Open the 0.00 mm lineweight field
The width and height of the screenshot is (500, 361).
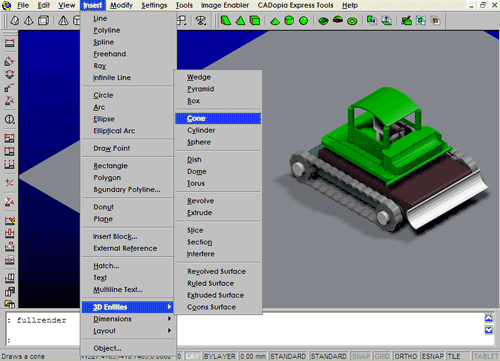click(x=253, y=356)
